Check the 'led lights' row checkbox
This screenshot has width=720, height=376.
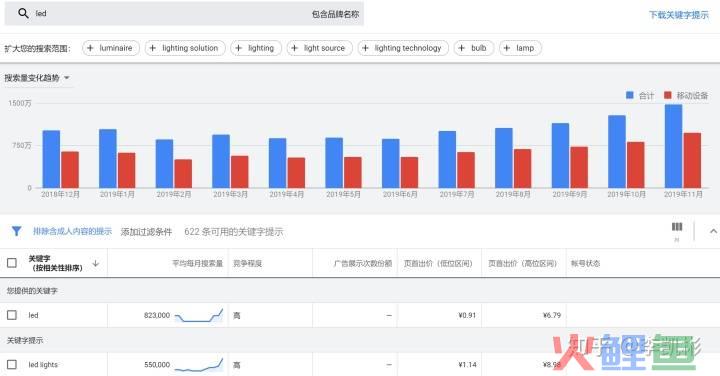pos(12,364)
